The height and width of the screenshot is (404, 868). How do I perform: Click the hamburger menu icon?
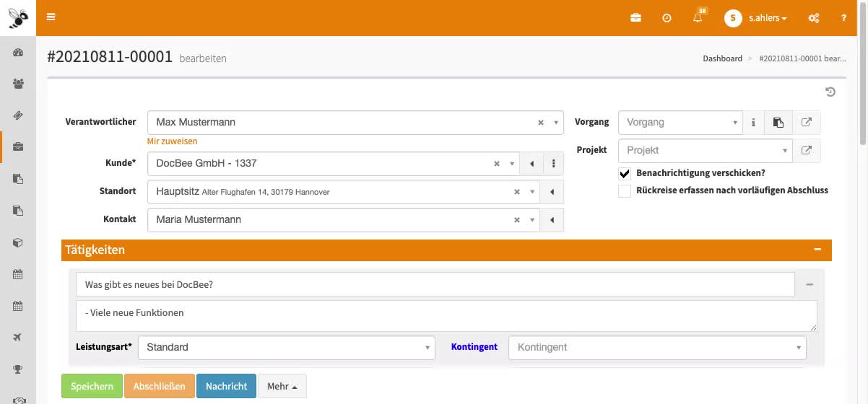tap(51, 17)
